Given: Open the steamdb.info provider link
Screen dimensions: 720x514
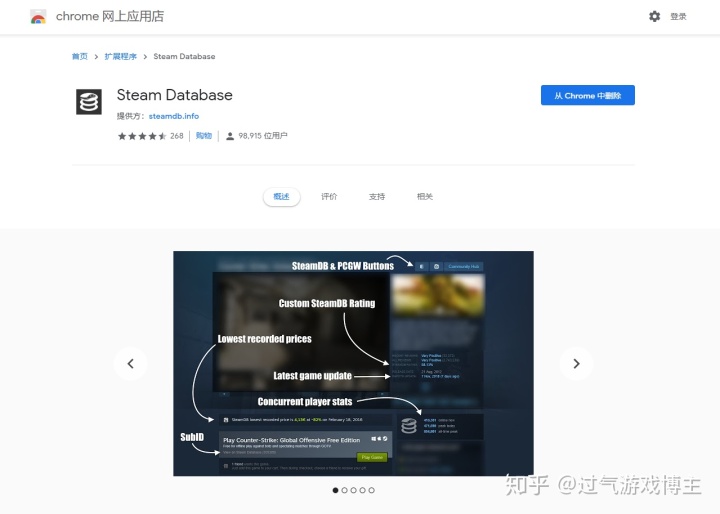Looking at the screenshot, I should point(174,116).
